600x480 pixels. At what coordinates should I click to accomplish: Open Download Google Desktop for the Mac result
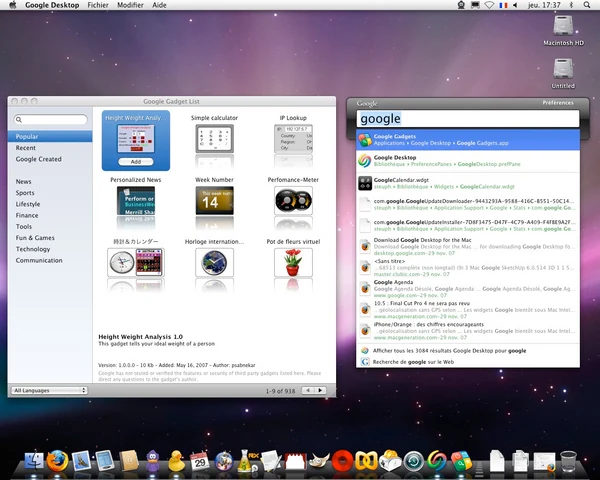(468, 247)
